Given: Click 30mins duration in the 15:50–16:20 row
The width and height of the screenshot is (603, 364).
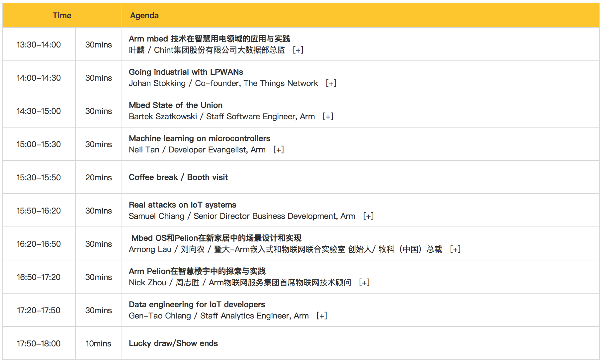Looking at the screenshot, I should tap(99, 211).
